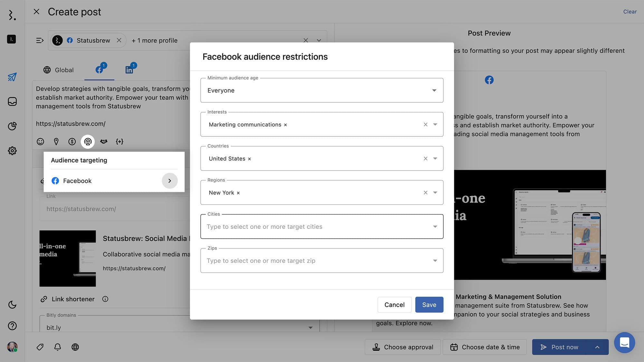Screen dimensions: 644x362
Task: Expand the Regions dropdown arrow
Action: point(435,193)
